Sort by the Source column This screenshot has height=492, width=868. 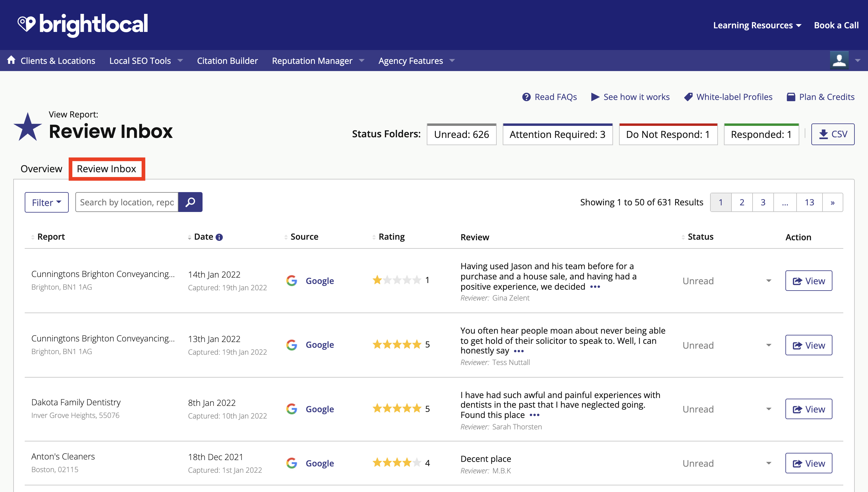coord(301,237)
